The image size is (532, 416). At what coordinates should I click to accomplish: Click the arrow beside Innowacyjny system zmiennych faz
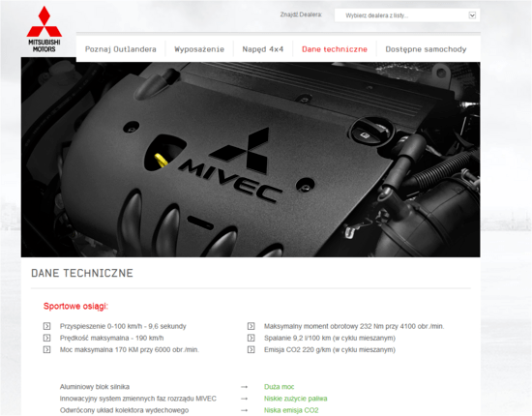245,399
